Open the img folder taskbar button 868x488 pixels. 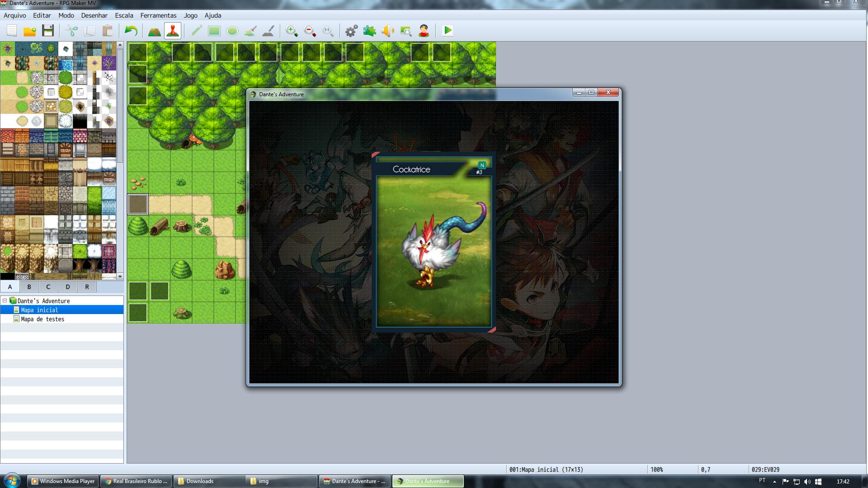click(x=282, y=481)
